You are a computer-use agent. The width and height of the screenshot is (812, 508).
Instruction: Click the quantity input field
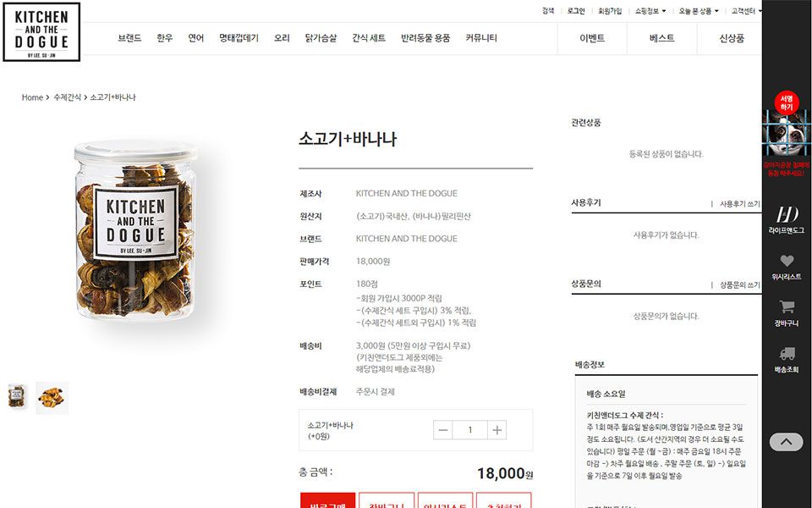coord(469,430)
